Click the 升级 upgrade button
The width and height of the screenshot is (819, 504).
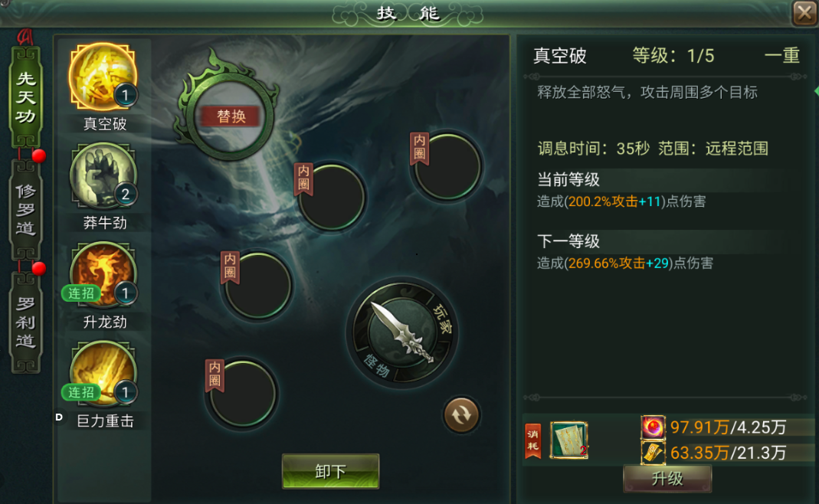[667, 479]
